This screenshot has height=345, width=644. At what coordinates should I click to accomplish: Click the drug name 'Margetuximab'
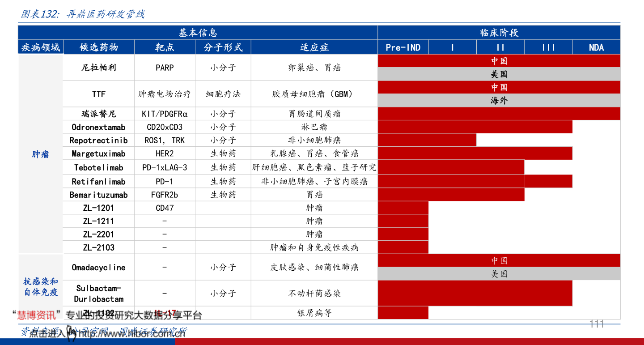(98, 153)
